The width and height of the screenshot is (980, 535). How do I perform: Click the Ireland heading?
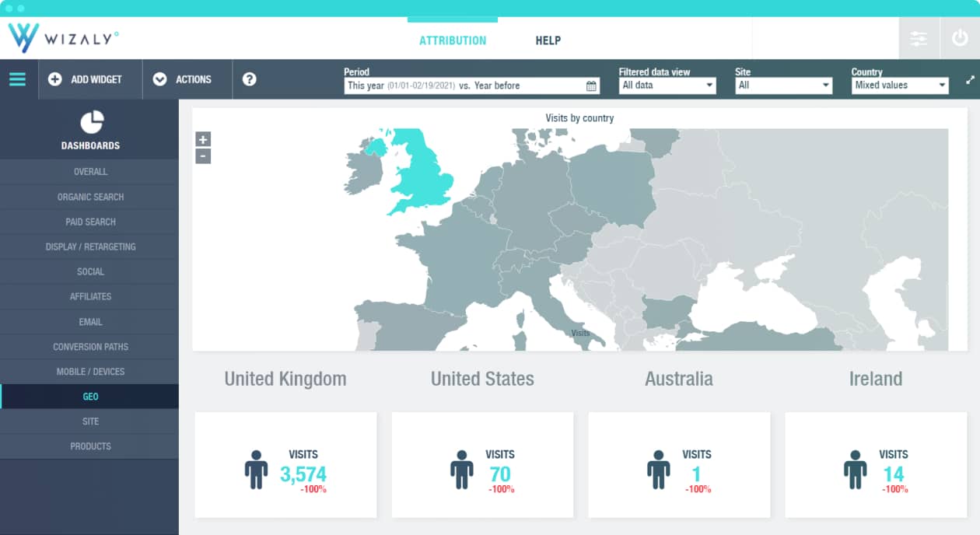coord(876,379)
